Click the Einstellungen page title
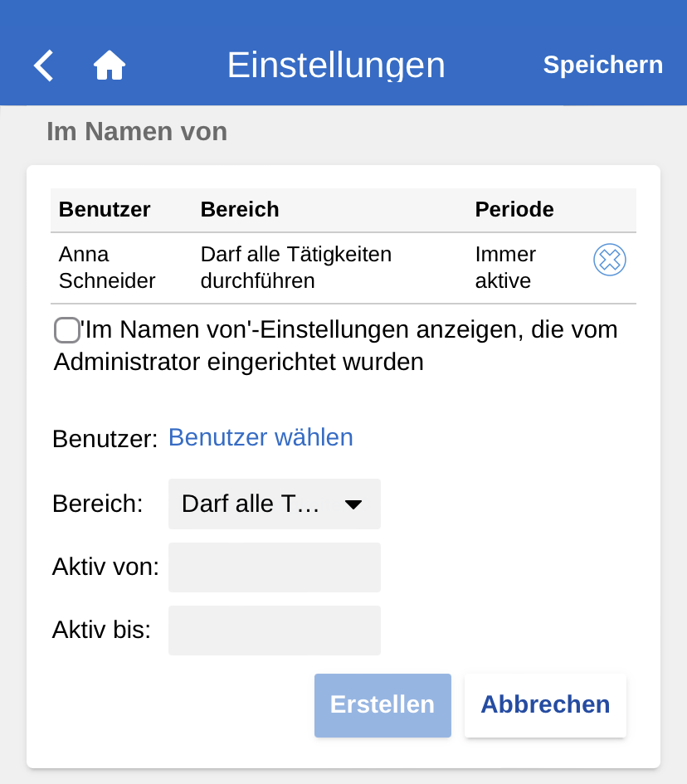The height and width of the screenshot is (784, 687). [336, 65]
